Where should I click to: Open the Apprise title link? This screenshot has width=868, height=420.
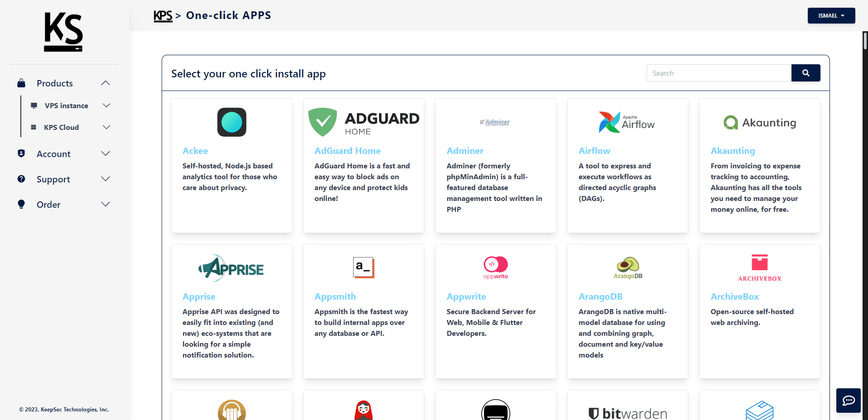pyautogui.click(x=199, y=296)
